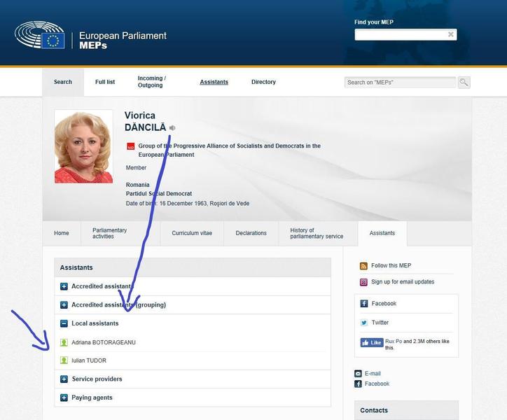This screenshot has height=420, width=507.
Task: Open the Twitter link
Action: (380, 323)
